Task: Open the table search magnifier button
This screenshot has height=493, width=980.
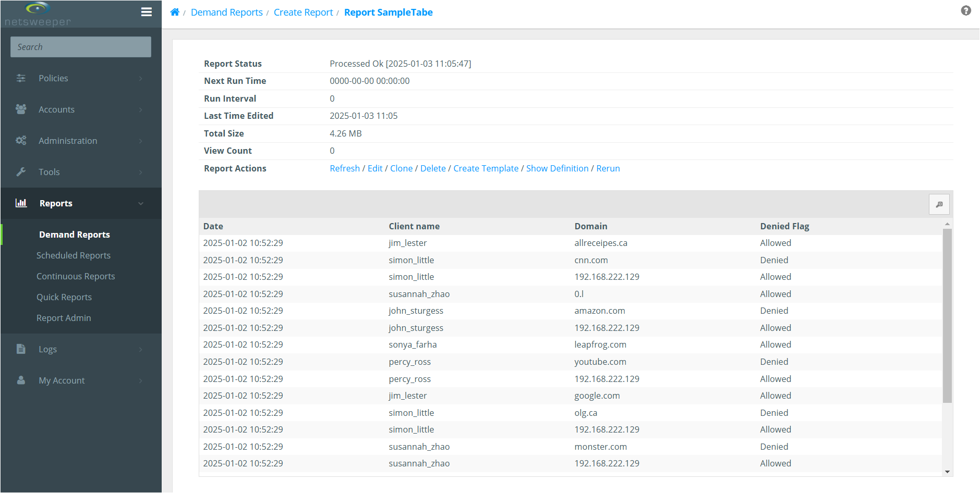Action: pyautogui.click(x=939, y=204)
